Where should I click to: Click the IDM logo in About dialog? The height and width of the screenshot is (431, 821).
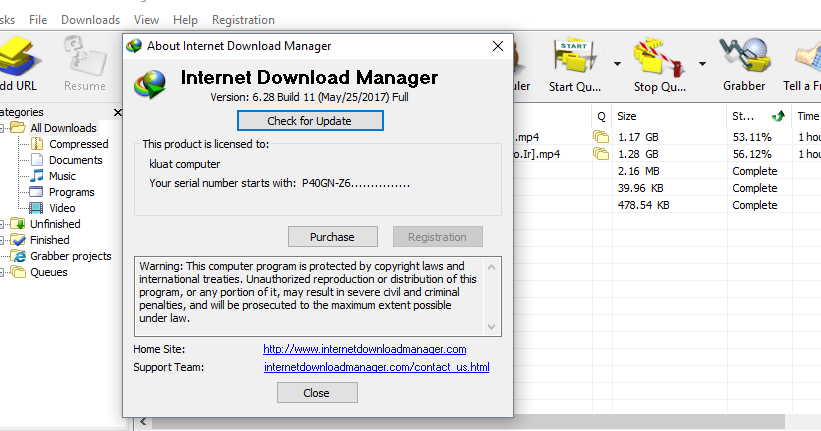coord(150,84)
